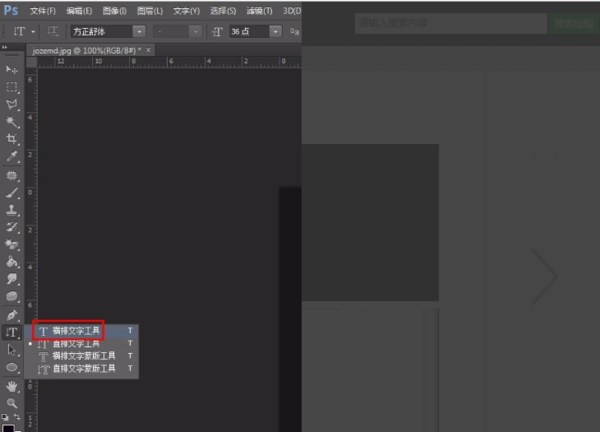Image resolution: width=600 pixels, height=432 pixels.
Task: Choose 直排文字工具 from the flyout
Action: click(x=82, y=344)
